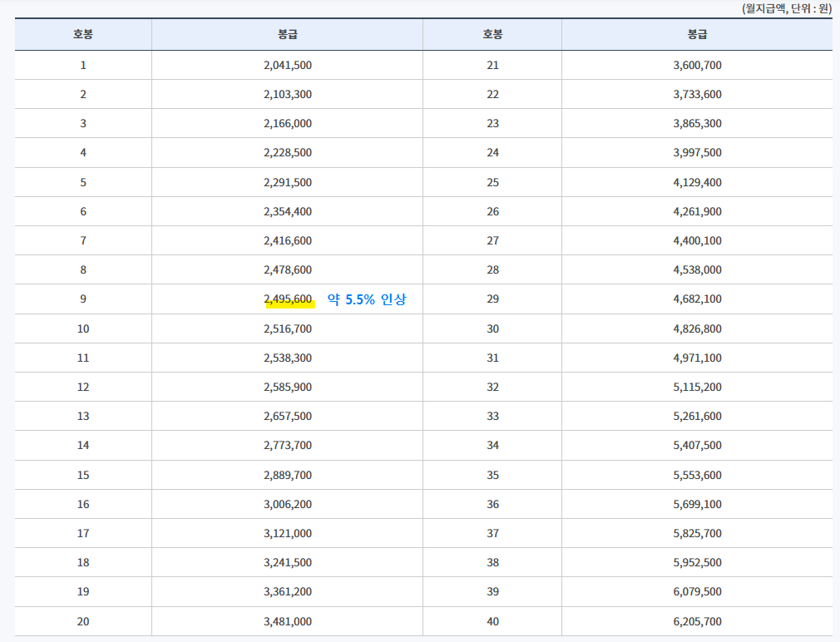Click the cell showing 호봉 number 10
840x642 pixels.
[82, 328]
